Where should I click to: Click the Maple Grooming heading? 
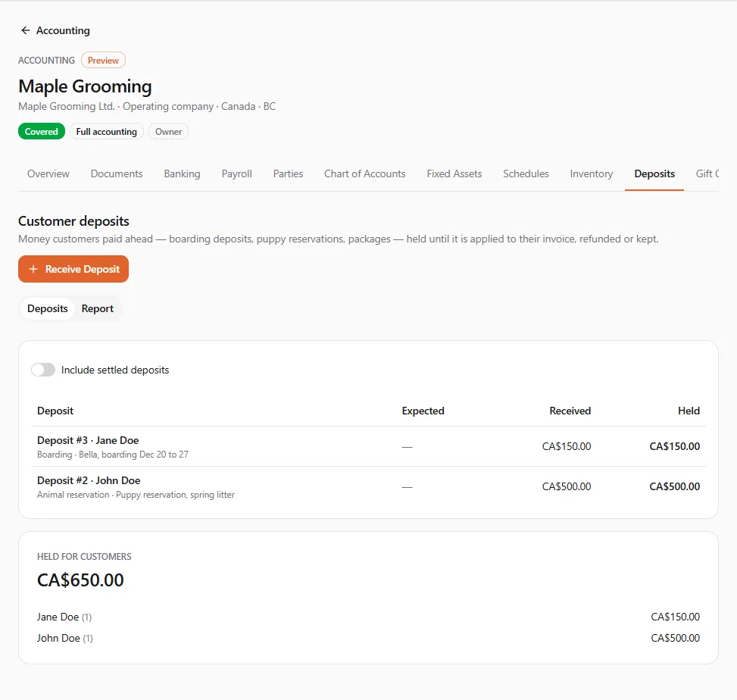[85, 86]
